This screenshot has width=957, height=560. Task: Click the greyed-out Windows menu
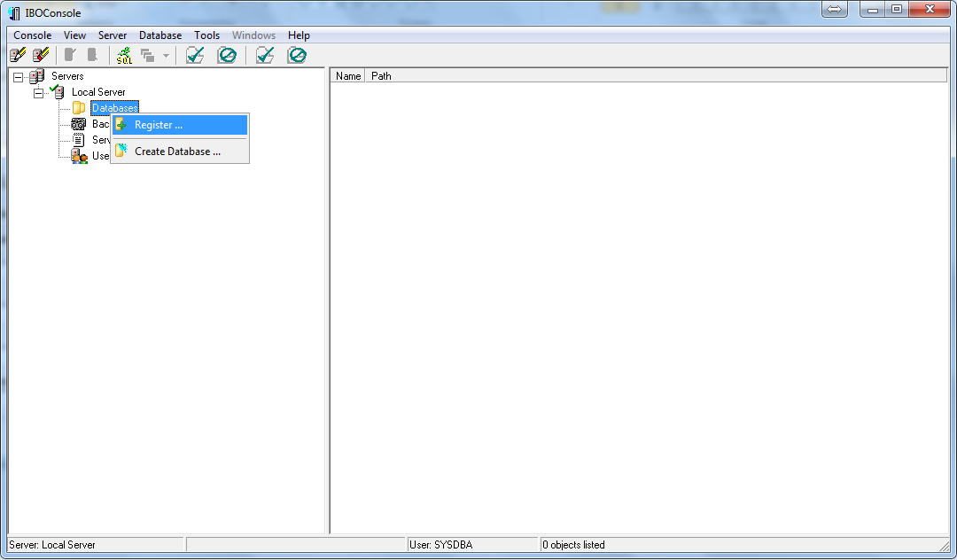point(254,35)
